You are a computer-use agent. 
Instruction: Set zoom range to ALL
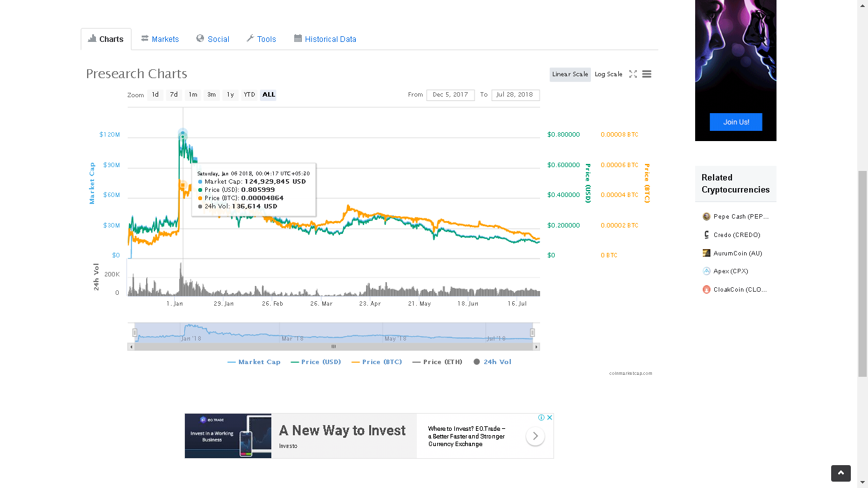click(x=268, y=95)
